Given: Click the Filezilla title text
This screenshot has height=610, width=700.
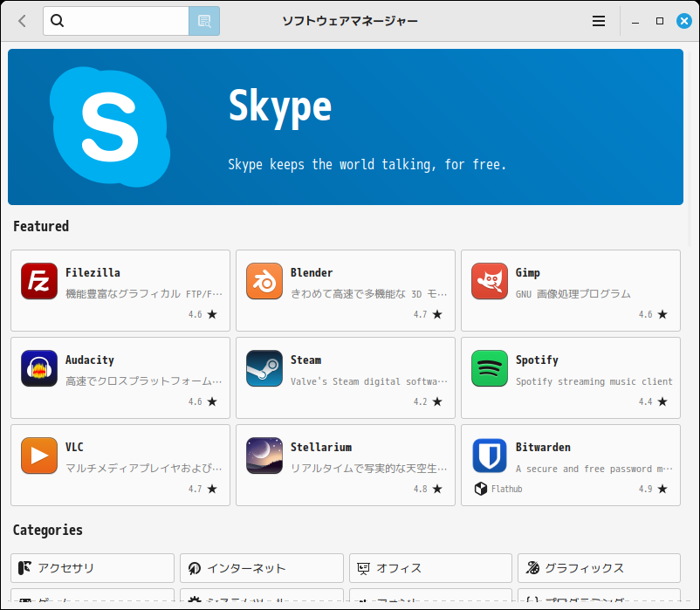Looking at the screenshot, I should (93, 272).
